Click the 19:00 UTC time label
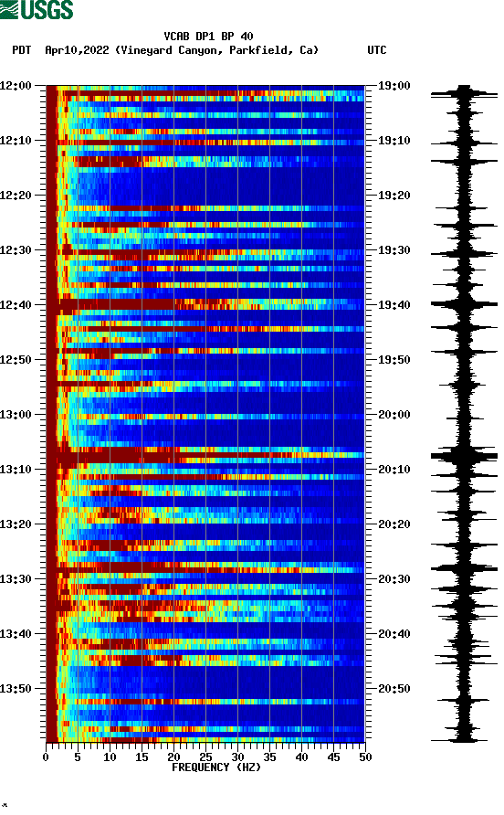The image size is (504, 815). 394,86
